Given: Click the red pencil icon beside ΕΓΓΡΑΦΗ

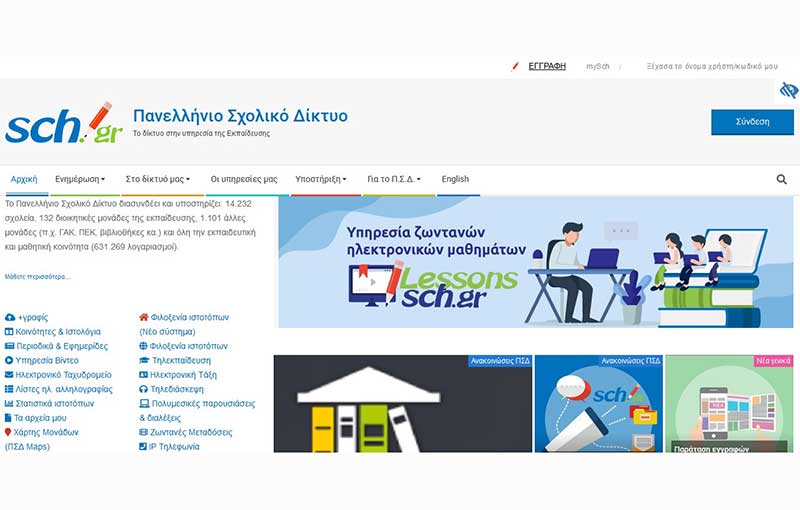Looking at the screenshot, I should pos(515,66).
